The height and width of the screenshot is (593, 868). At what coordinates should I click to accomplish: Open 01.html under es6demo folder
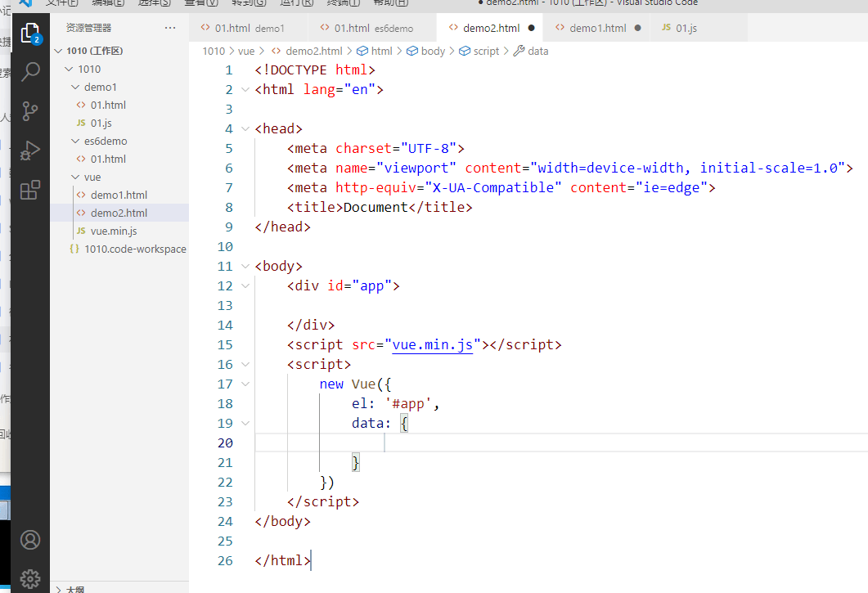pyautogui.click(x=109, y=159)
